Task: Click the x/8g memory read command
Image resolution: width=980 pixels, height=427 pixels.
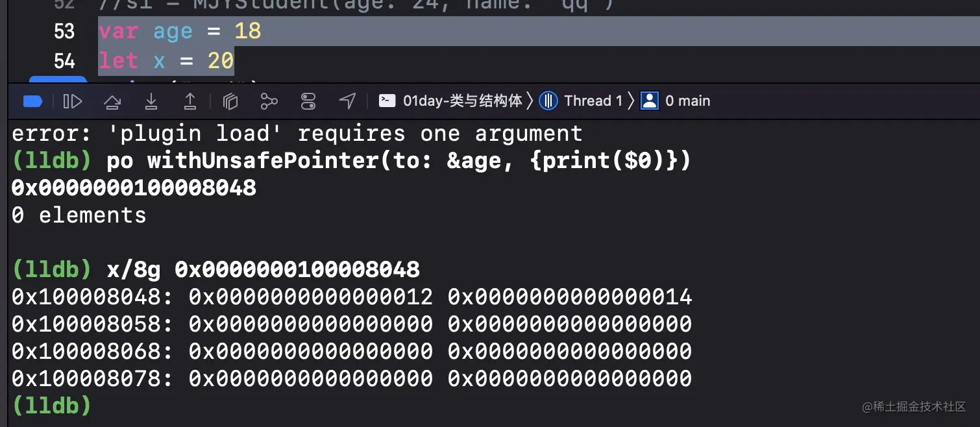Action: (263, 269)
